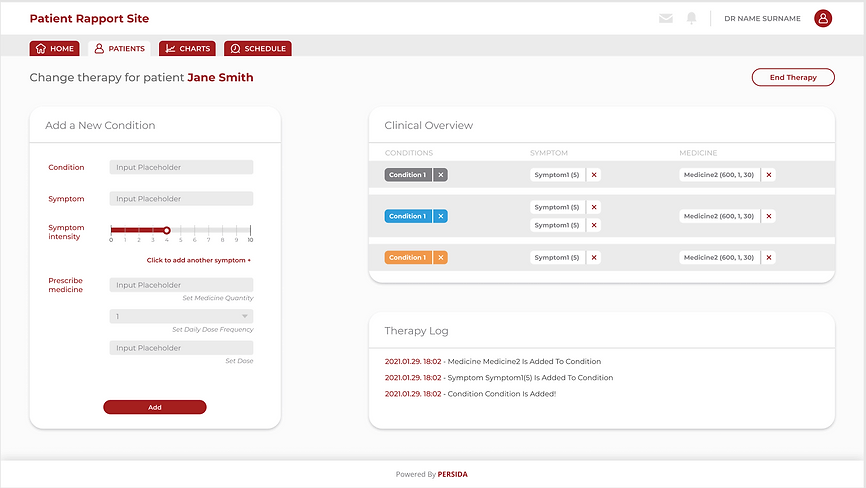Remove the blue Condition 1 tag

pos(441,216)
